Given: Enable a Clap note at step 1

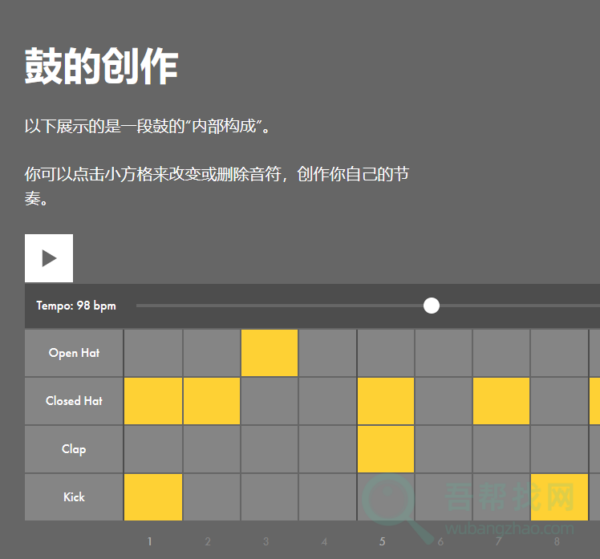Looking at the screenshot, I should (153, 449).
